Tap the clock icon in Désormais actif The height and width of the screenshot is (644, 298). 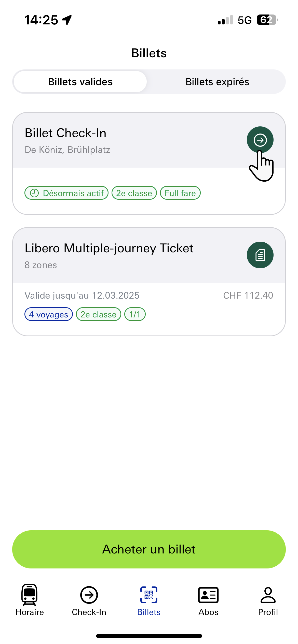(x=34, y=193)
